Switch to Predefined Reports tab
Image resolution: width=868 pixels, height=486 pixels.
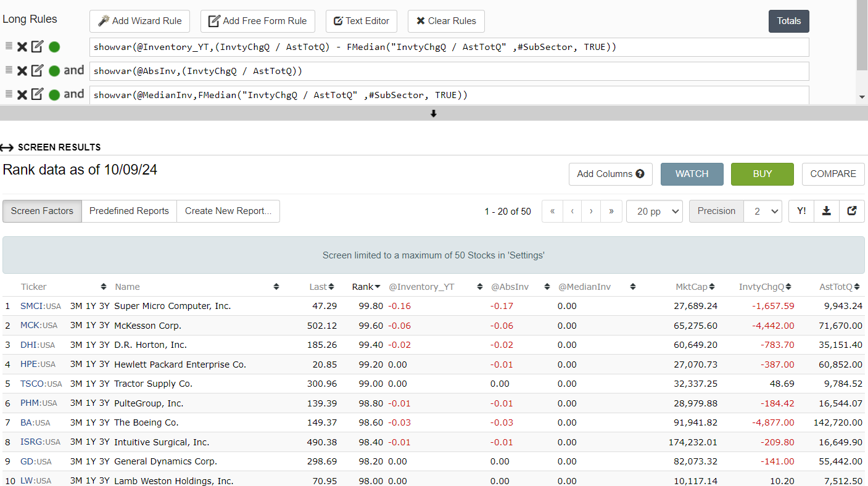[x=129, y=211]
